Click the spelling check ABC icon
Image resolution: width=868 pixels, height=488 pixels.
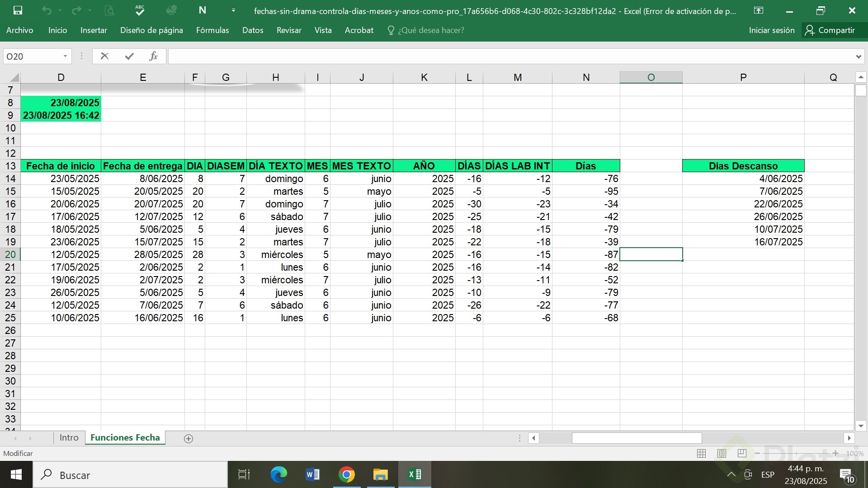coord(140,10)
